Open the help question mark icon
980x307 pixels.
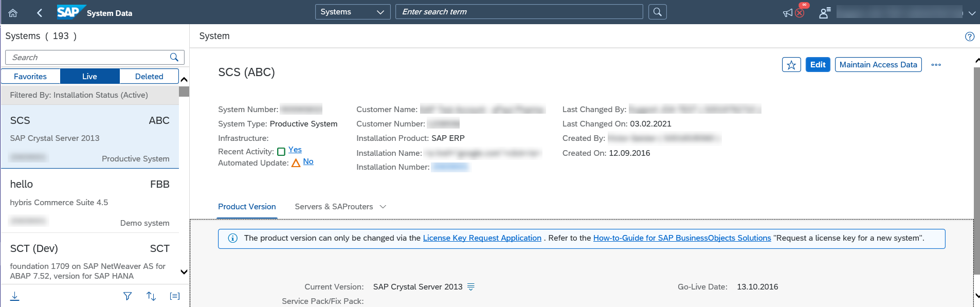click(x=970, y=37)
